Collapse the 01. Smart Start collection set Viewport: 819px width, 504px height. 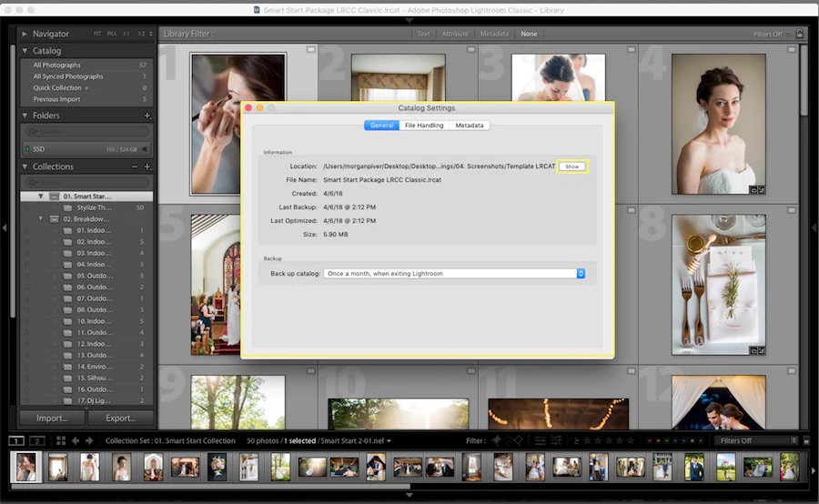(x=41, y=197)
